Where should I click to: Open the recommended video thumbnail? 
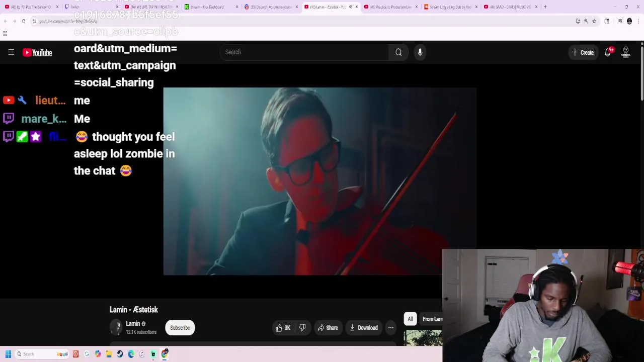click(423, 338)
